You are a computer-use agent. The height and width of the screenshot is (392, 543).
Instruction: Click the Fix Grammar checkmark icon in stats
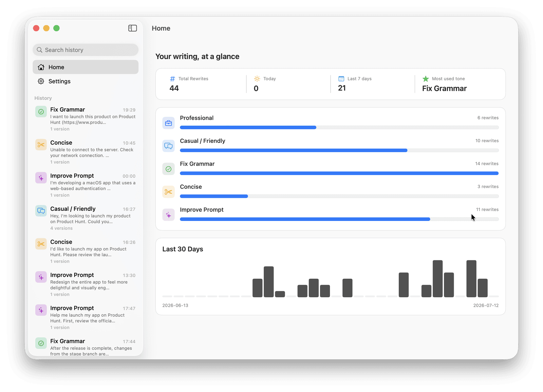(168, 169)
